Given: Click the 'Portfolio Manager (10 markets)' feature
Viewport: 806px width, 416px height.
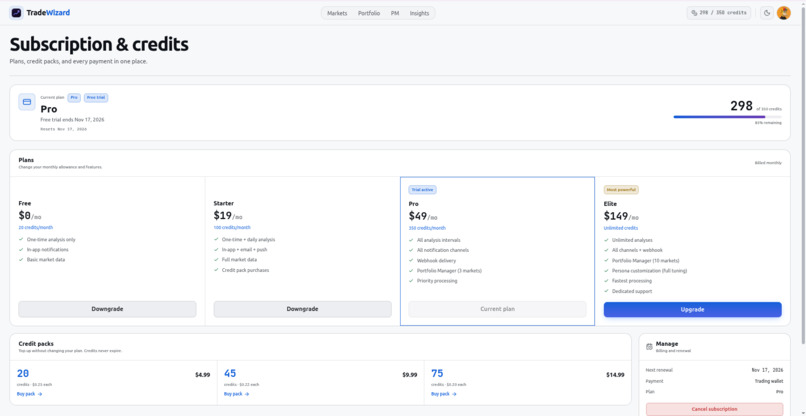Looking at the screenshot, I should pos(646,261).
